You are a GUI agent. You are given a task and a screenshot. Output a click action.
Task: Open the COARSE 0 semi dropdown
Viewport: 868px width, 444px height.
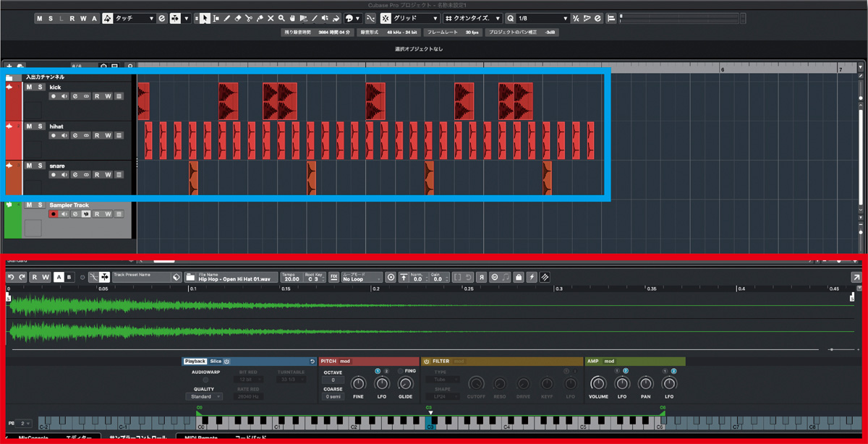[x=333, y=396]
